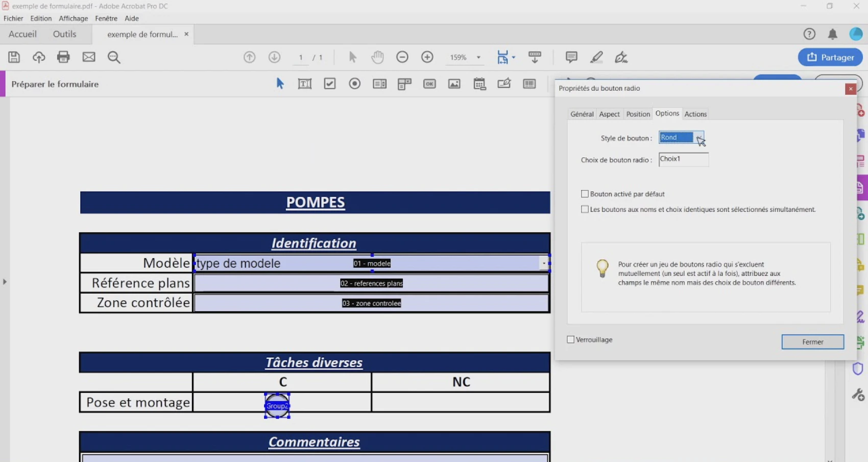This screenshot has width=868, height=462.
Task: Add a date field tool
Action: point(479,84)
